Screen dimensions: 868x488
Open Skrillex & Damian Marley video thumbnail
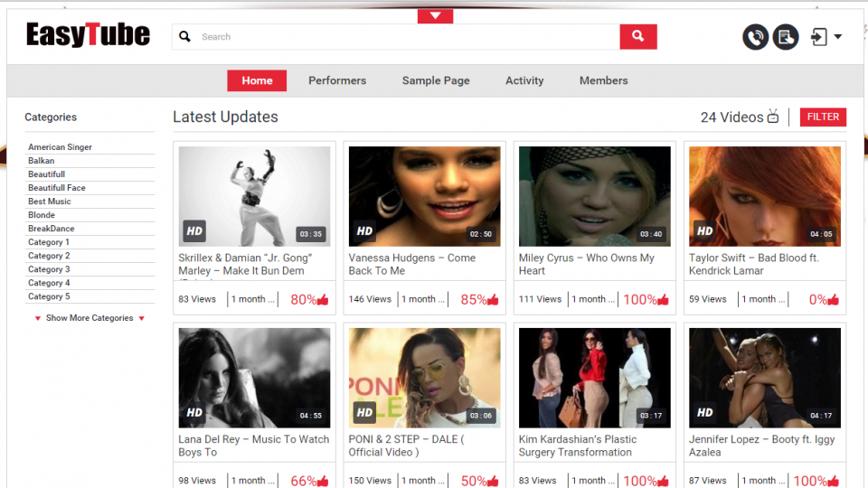point(254,196)
